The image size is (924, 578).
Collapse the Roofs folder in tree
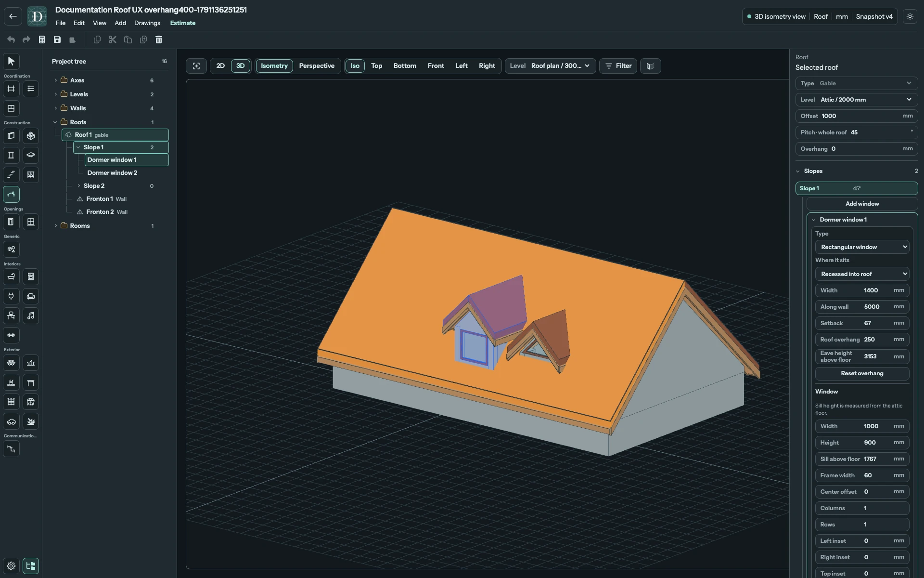pyautogui.click(x=55, y=122)
